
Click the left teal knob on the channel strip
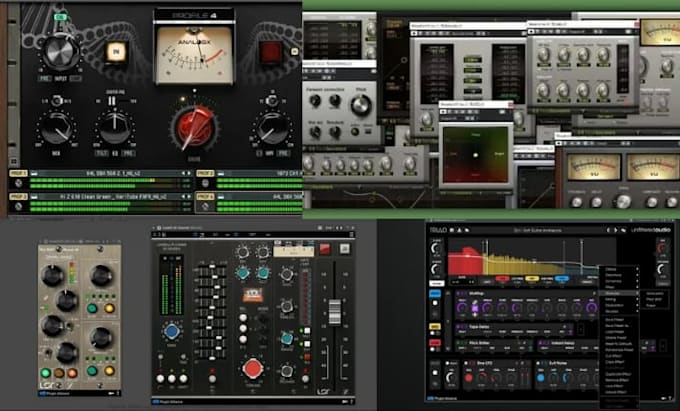click(243, 273)
